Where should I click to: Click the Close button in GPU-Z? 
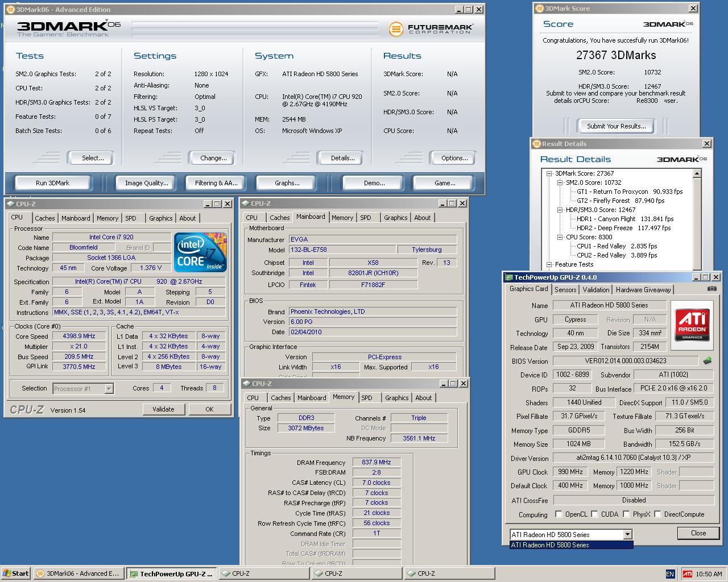click(x=698, y=533)
